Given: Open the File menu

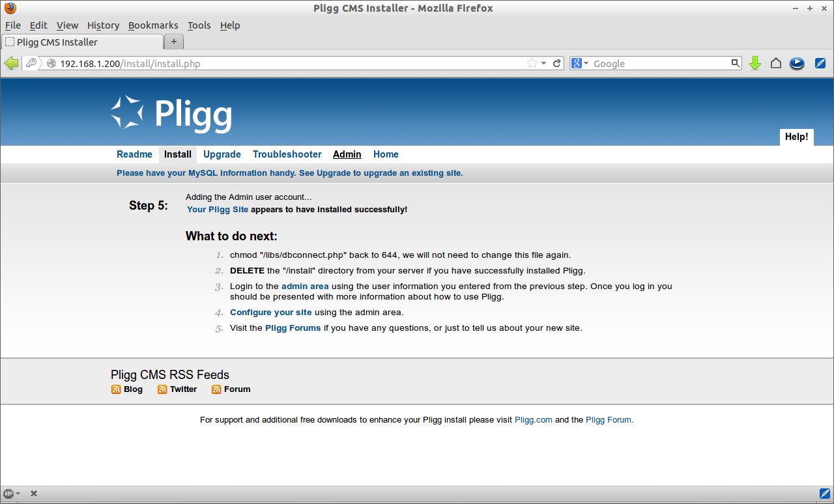Looking at the screenshot, I should coord(13,25).
